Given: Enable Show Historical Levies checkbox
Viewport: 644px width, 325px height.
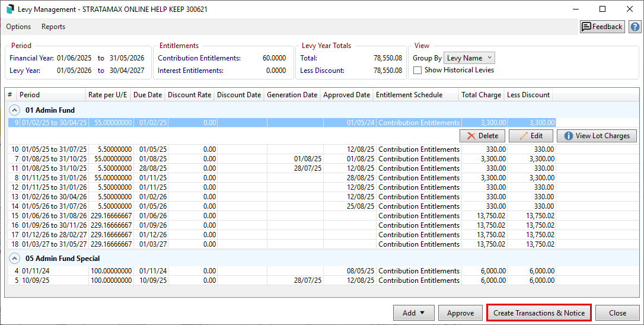Looking at the screenshot, I should pos(417,70).
